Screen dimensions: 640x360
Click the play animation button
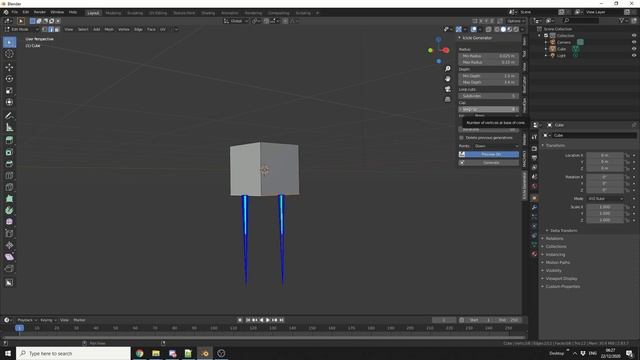pyautogui.click(x=268, y=320)
